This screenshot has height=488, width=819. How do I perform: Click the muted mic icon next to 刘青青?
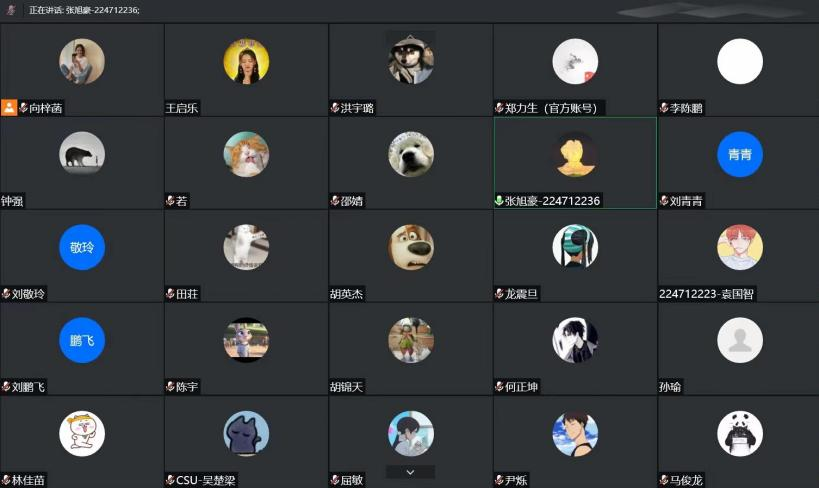click(x=664, y=201)
